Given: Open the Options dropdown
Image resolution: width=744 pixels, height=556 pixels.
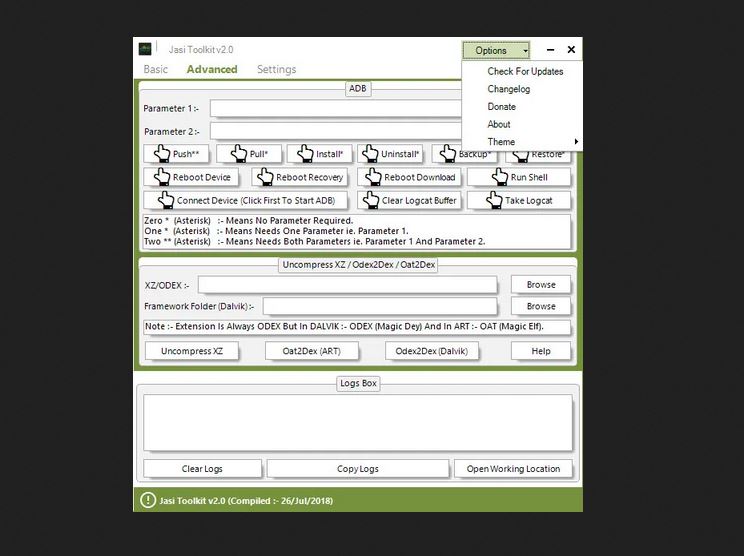Looking at the screenshot, I should [x=496, y=50].
